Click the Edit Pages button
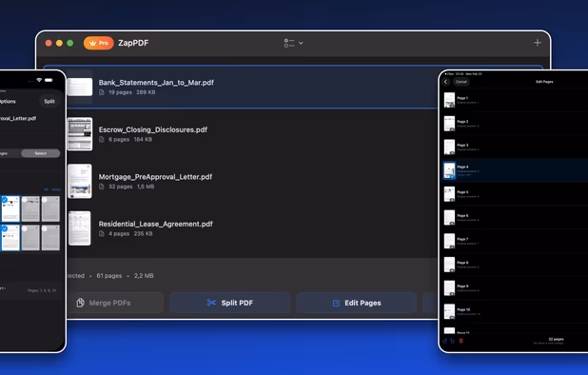 coord(356,303)
